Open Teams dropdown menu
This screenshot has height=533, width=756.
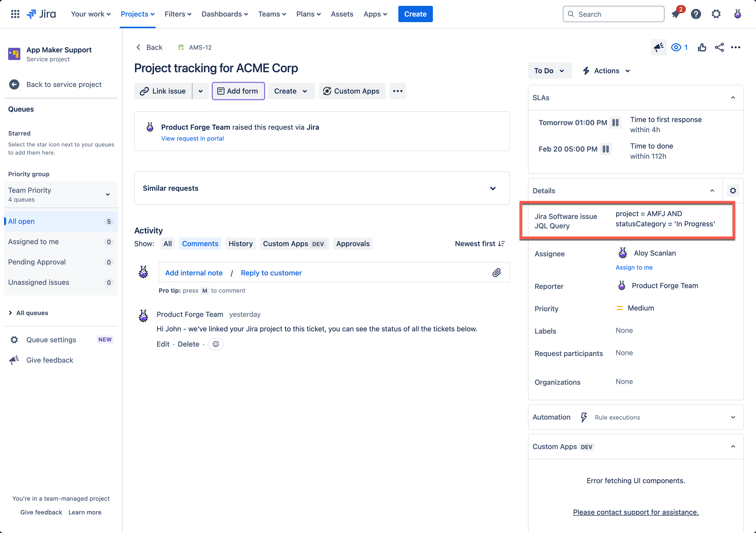coord(272,14)
